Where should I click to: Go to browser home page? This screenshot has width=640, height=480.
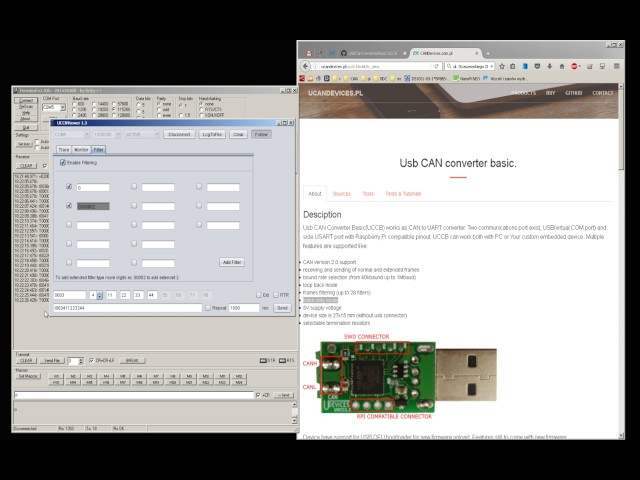(x=562, y=66)
